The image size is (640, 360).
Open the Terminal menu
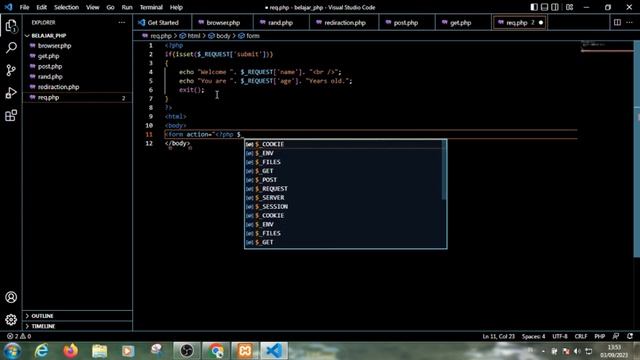click(151, 7)
